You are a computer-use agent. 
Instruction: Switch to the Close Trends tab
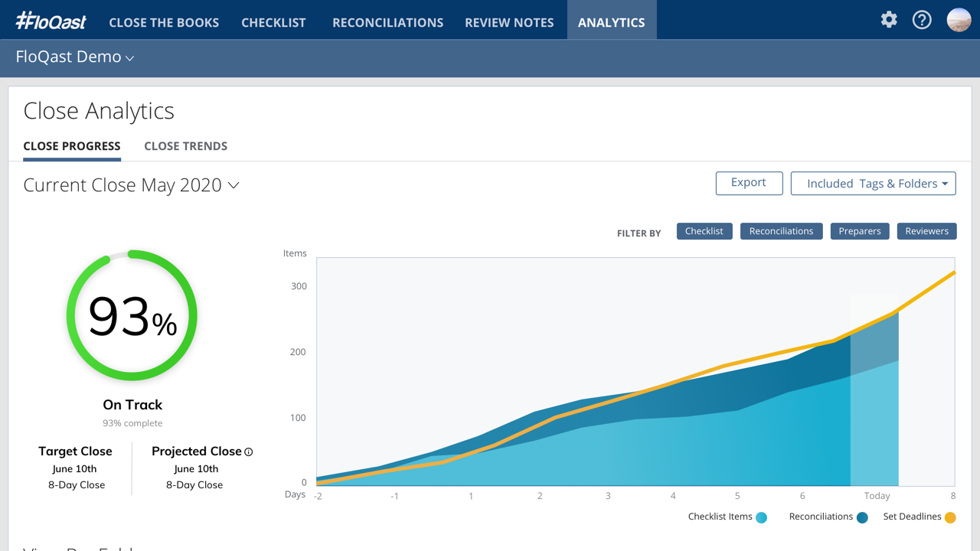pyautogui.click(x=185, y=146)
